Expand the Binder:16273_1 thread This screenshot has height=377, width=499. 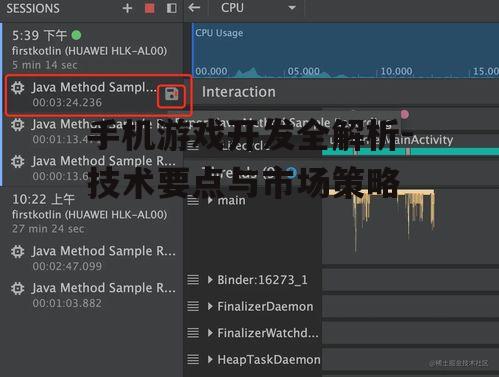click(210, 280)
